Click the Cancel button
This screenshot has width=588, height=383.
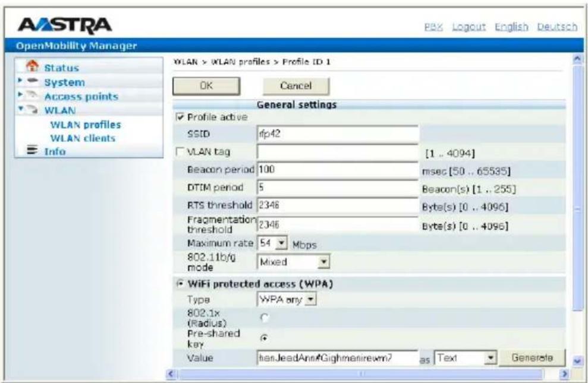[x=296, y=86]
